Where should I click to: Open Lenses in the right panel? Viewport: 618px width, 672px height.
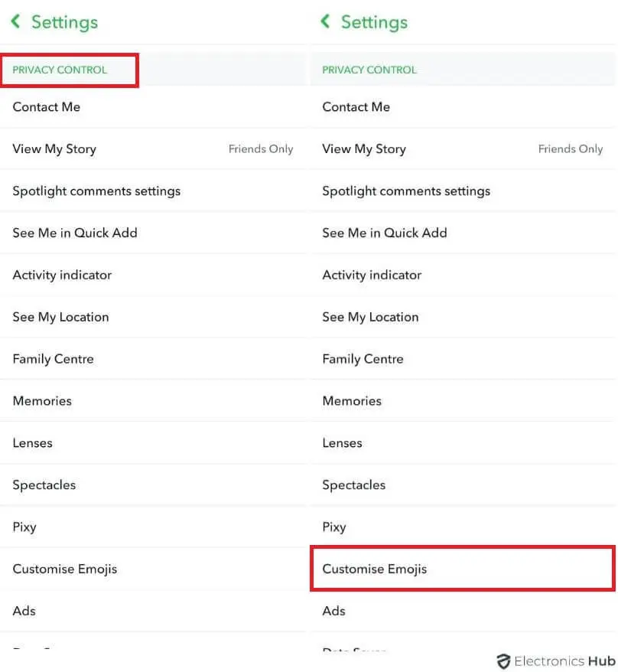(463, 442)
